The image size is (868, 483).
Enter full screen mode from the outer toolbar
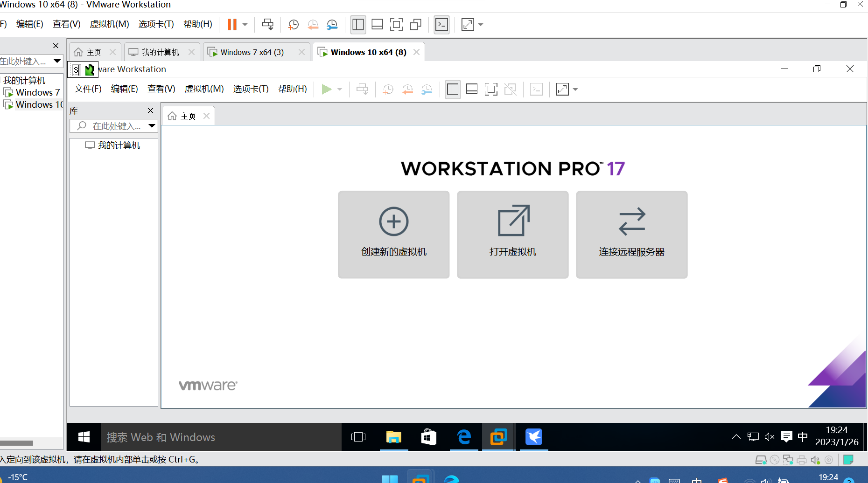[x=396, y=24]
